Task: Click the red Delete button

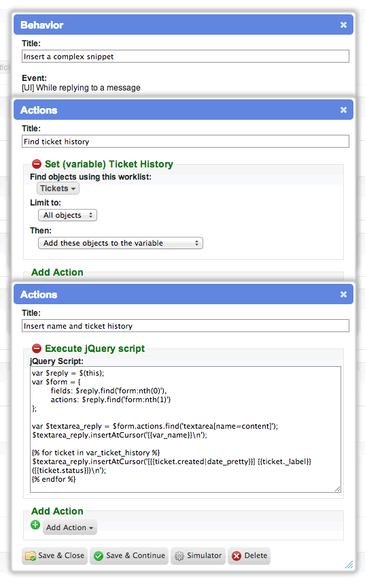Action: pyautogui.click(x=249, y=555)
